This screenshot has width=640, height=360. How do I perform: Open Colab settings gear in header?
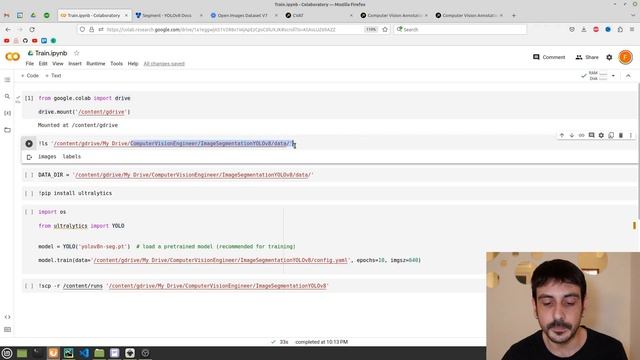[x=609, y=57]
